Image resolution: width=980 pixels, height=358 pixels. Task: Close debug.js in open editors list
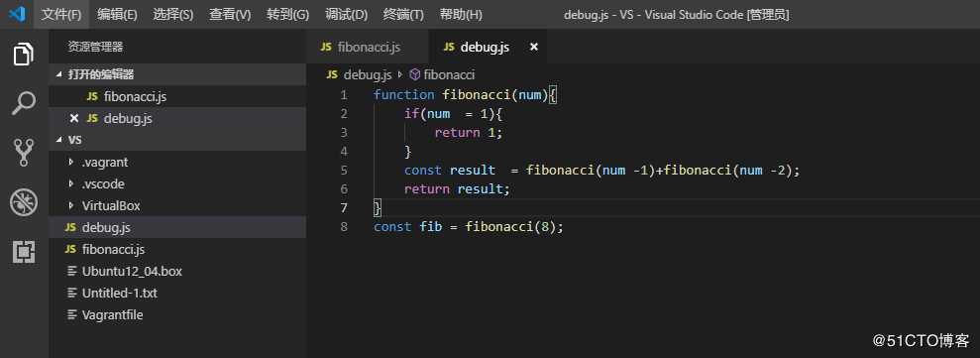(74, 118)
